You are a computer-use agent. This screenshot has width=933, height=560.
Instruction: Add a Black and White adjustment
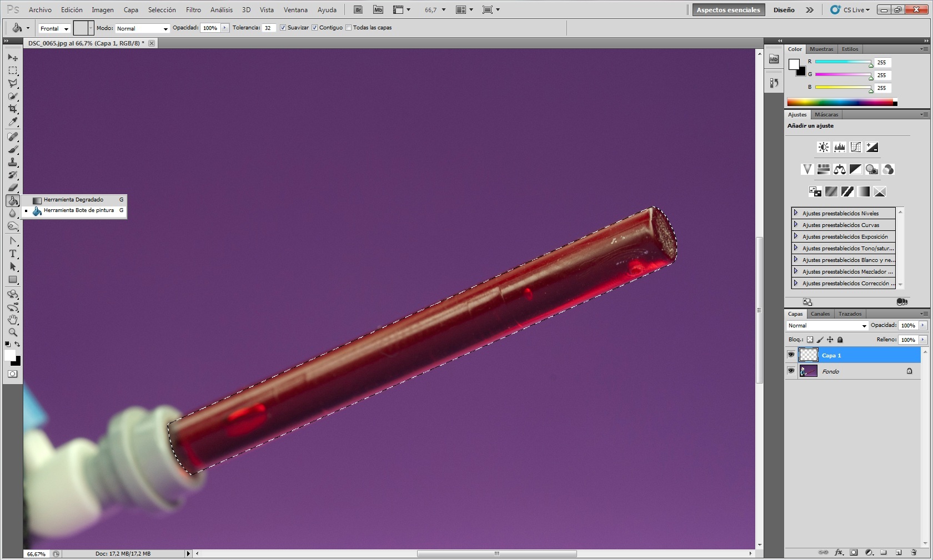click(x=855, y=170)
